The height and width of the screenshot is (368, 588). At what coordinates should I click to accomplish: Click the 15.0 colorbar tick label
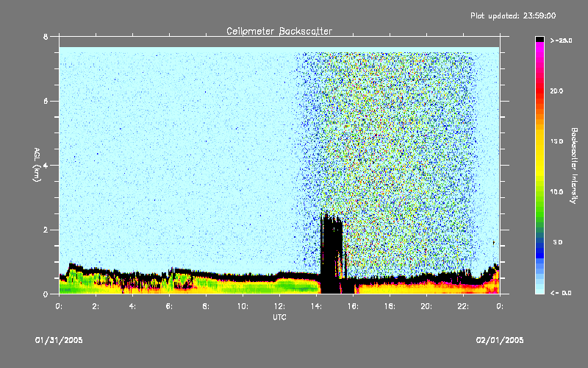pos(556,141)
